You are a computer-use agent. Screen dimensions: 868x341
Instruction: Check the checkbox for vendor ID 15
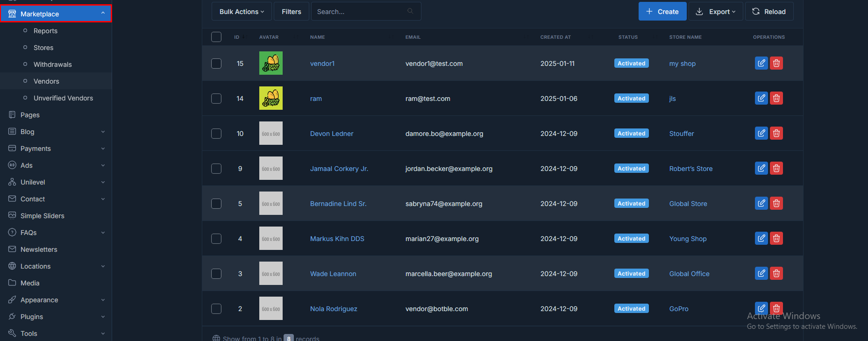[216, 64]
